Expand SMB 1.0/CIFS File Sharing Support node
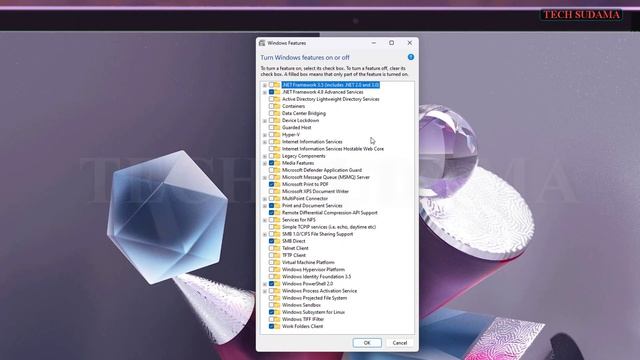This screenshot has width=640, height=360. point(264,234)
